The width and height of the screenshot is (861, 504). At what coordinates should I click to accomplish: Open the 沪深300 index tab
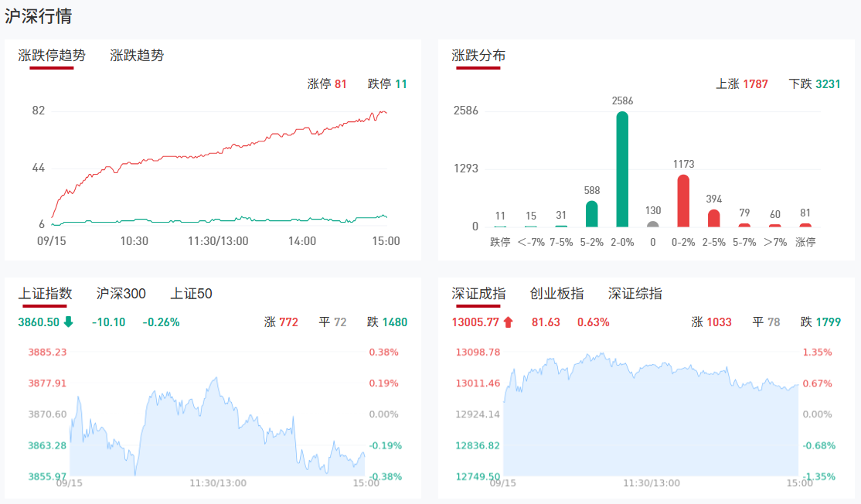(x=121, y=294)
